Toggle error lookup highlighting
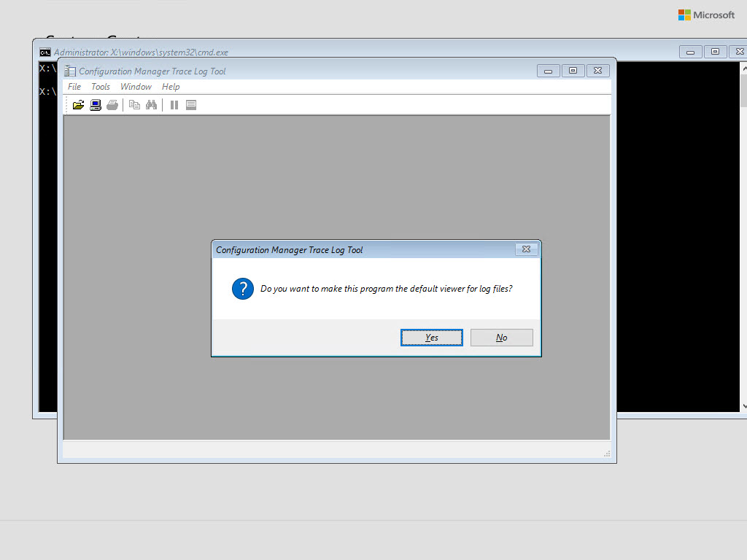Image resolution: width=747 pixels, height=560 pixels. click(x=191, y=104)
